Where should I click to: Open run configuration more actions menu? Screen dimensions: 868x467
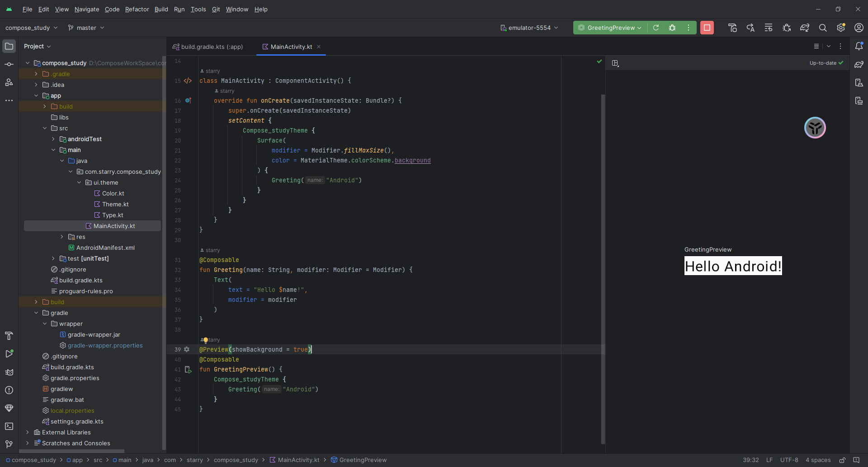click(689, 28)
